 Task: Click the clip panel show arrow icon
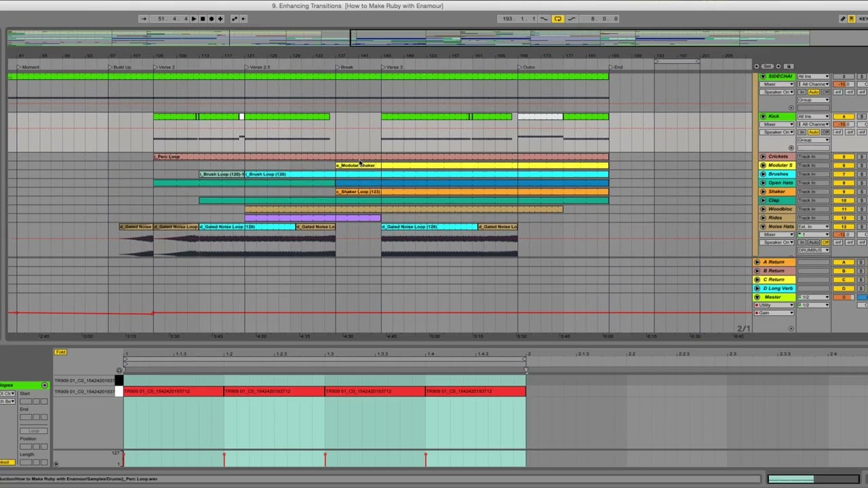point(45,385)
